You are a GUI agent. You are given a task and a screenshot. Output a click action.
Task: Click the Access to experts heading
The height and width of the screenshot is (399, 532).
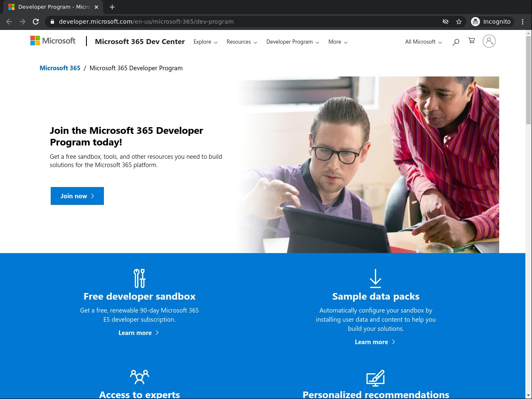point(140,394)
